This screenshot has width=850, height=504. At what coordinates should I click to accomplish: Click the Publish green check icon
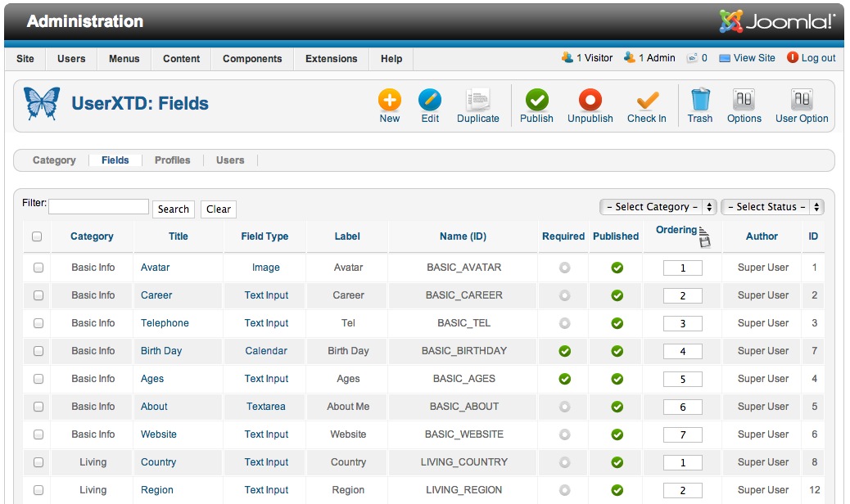tap(536, 100)
